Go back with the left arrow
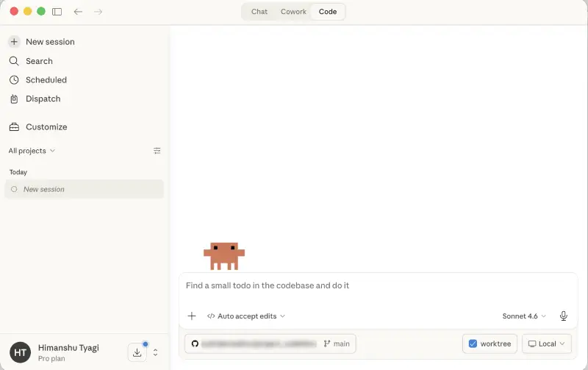This screenshot has width=588, height=370. [78, 12]
